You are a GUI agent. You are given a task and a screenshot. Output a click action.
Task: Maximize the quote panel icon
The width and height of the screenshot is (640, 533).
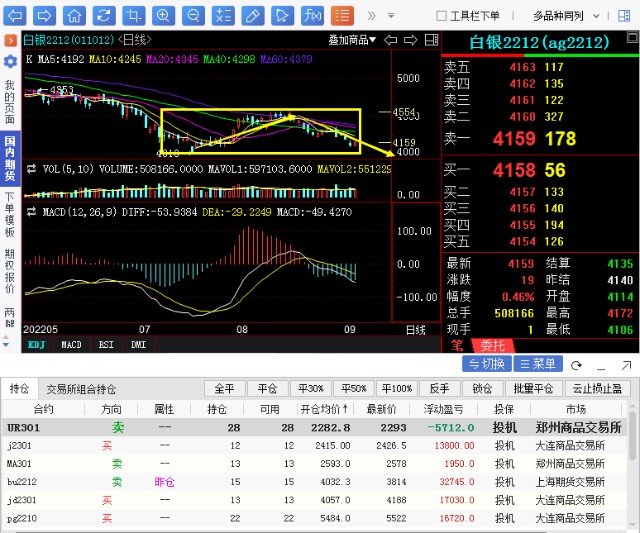click(632, 38)
